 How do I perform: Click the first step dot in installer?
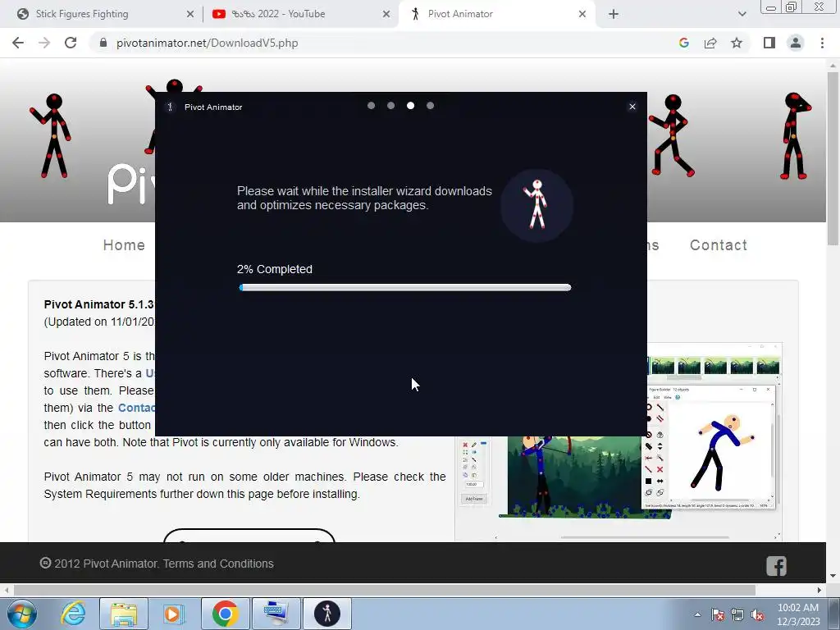tap(372, 106)
